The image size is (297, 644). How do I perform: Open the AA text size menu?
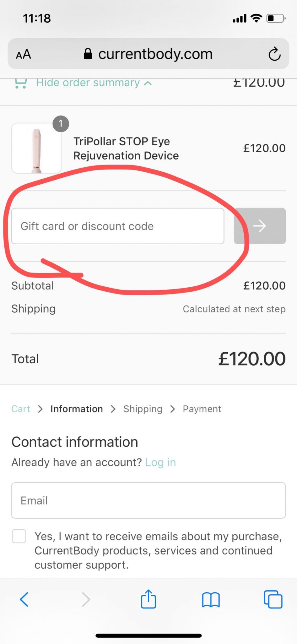23,54
